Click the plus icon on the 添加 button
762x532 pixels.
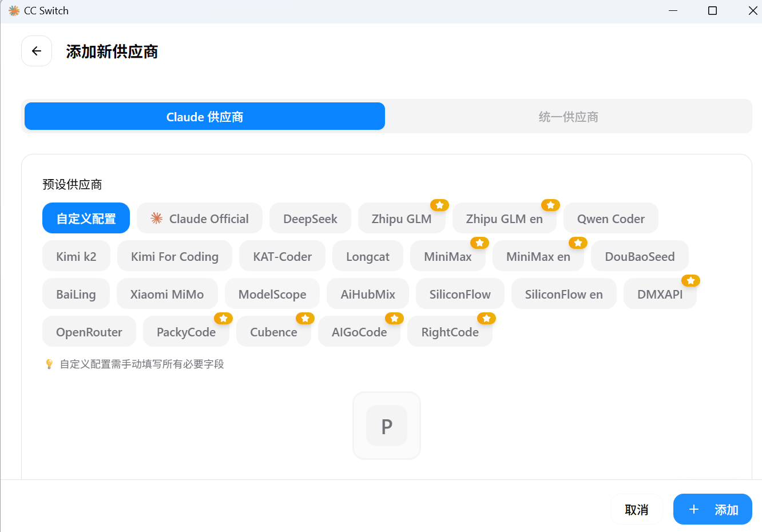[694, 509]
